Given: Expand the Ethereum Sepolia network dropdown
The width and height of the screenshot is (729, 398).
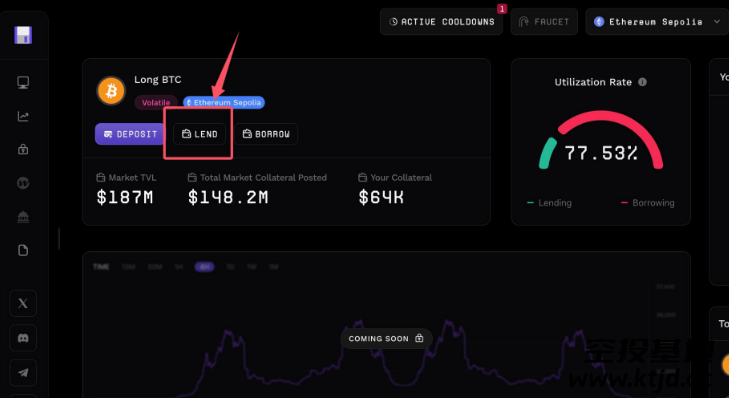Looking at the screenshot, I should [657, 22].
